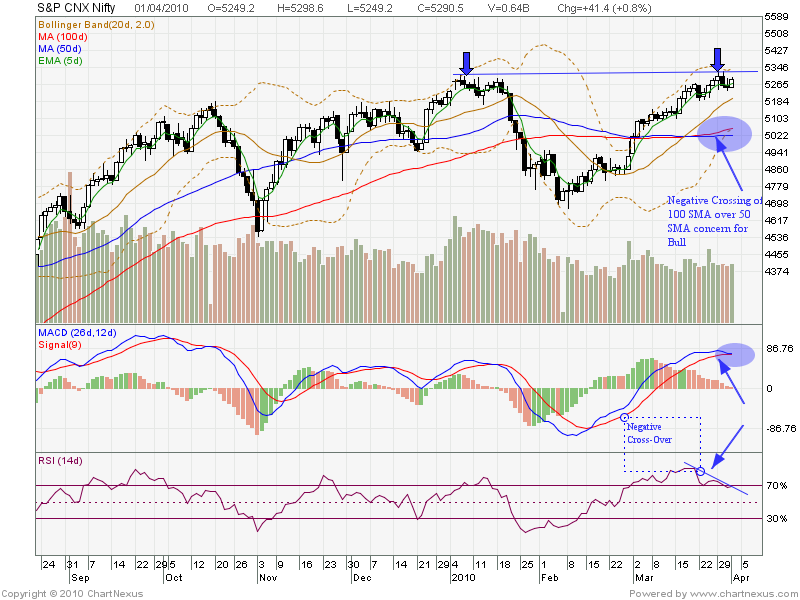Click the open price O=5249.2

tap(231, 8)
